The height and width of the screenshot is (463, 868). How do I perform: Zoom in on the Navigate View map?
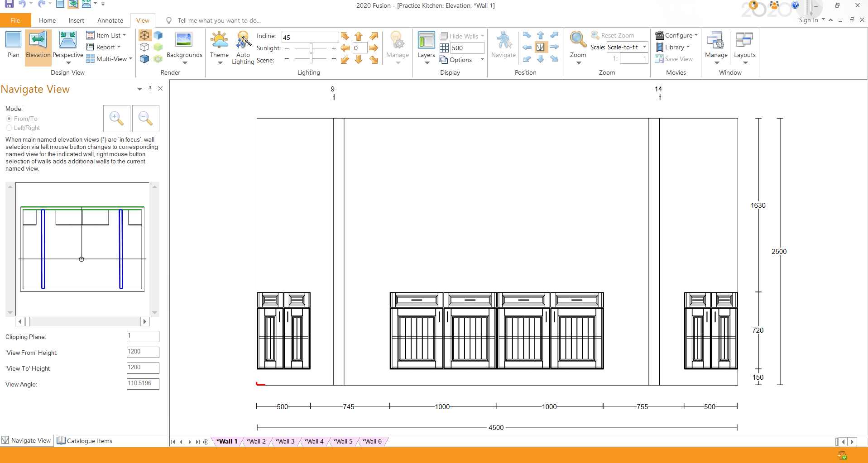point(117,119)
